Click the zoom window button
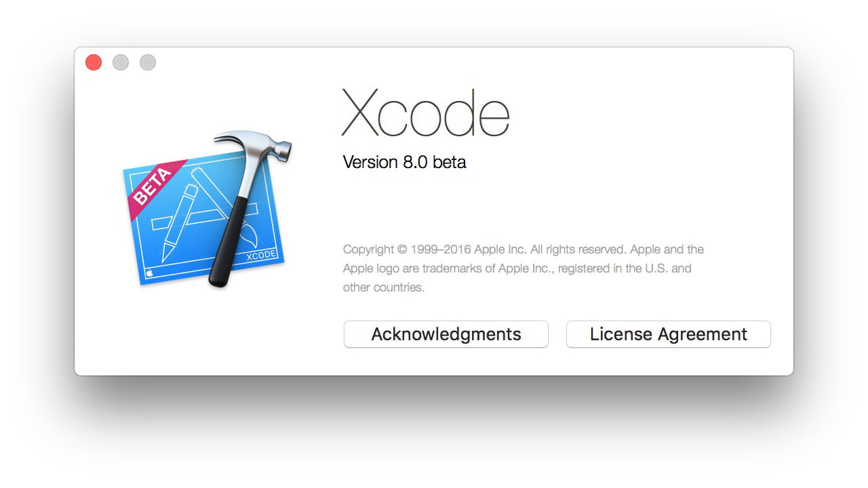868x488 pixels. [148, 62]
